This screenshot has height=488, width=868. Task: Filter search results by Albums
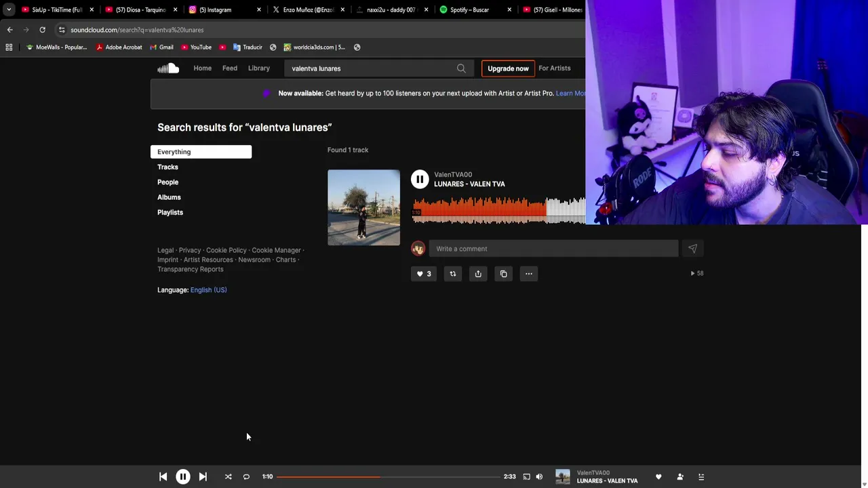[169, 197]
